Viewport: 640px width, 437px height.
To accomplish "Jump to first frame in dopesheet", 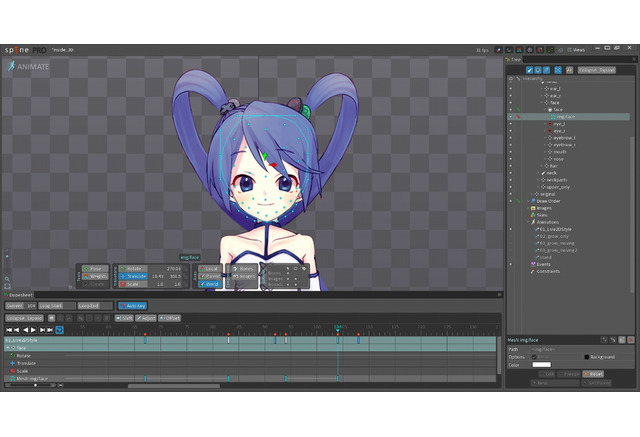I will click(x=9, y=330).
